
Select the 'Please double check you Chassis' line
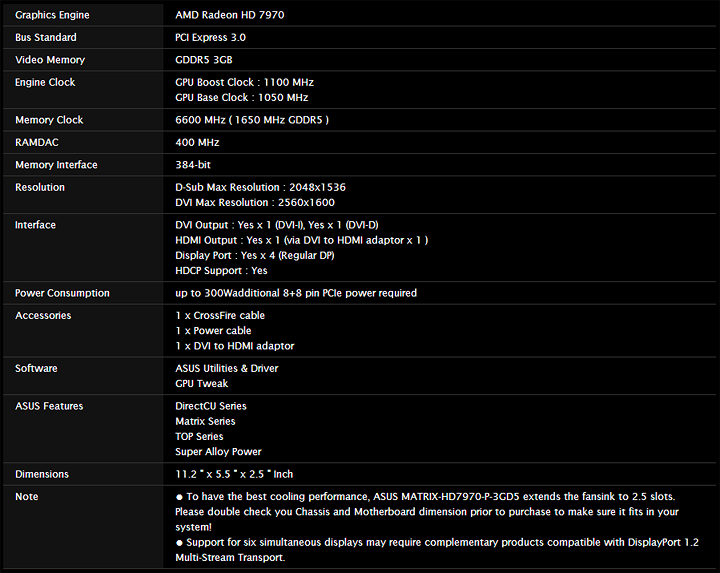point(427,511)
